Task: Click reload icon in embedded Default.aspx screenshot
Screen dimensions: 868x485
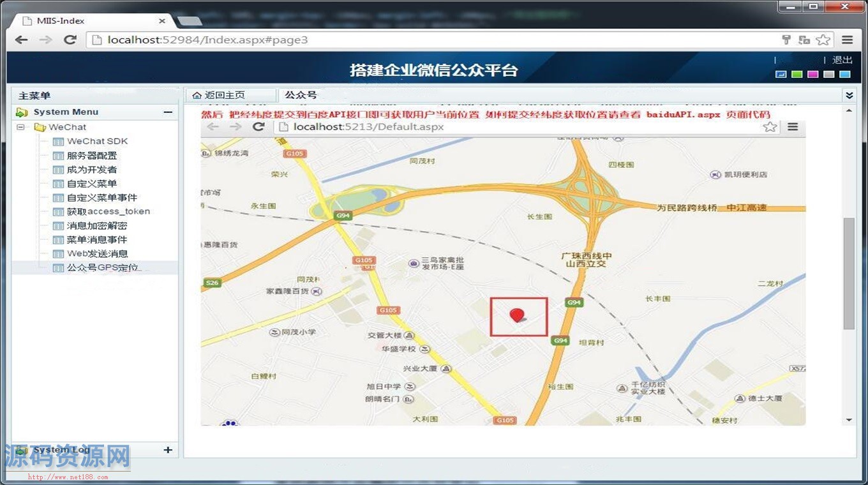Action: (258, 126)
